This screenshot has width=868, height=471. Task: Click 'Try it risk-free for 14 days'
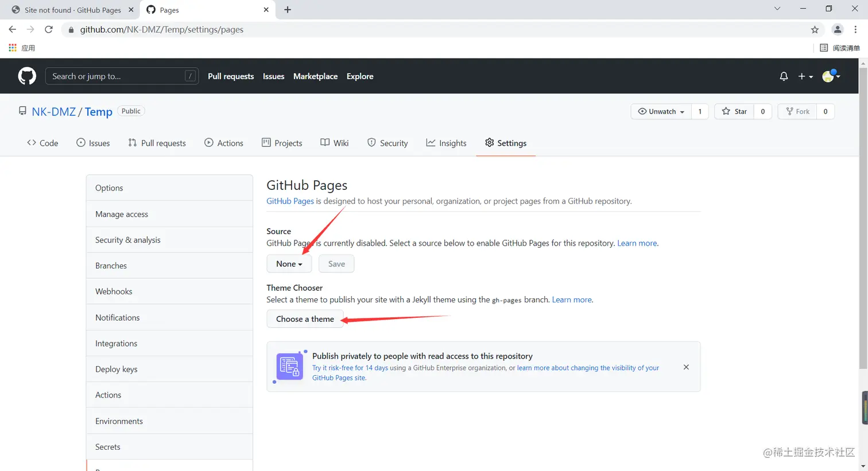pyautogui.click(x=350, y=368)
